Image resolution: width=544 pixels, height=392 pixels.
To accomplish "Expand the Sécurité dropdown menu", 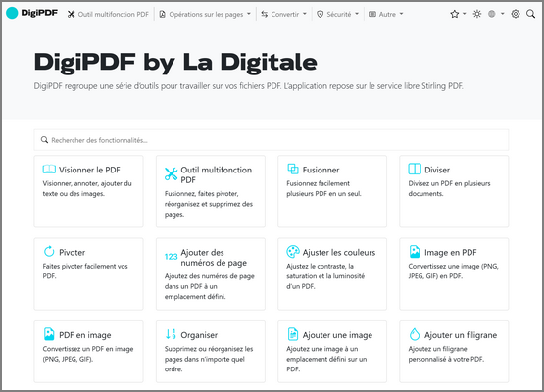I will [x=337, y=14].
